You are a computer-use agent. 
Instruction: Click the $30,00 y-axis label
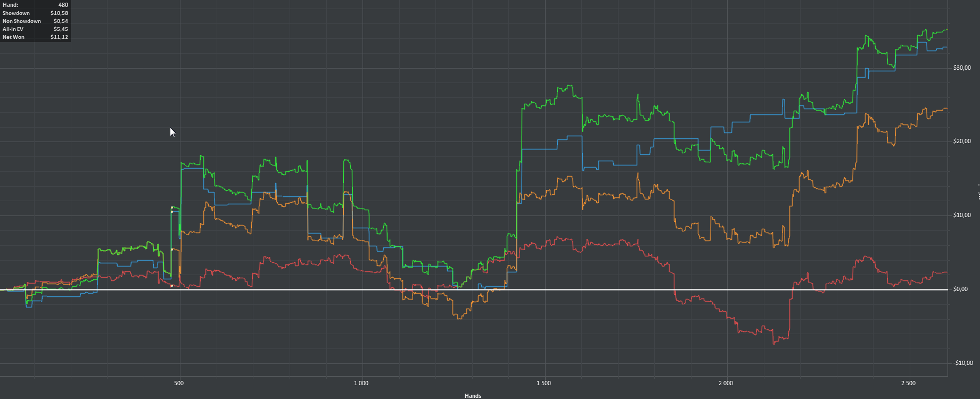[x=962, y=68]
